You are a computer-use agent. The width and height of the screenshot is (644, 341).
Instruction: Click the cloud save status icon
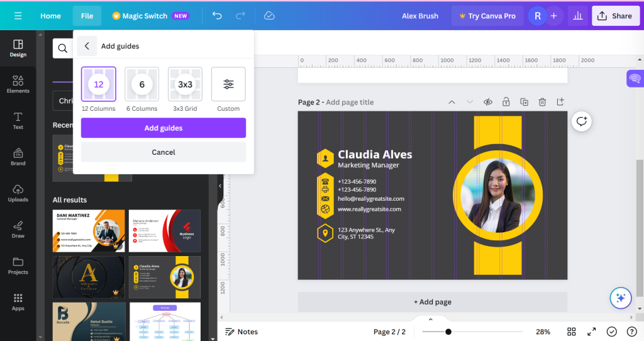pyautogui.click(x=269, y=16)
